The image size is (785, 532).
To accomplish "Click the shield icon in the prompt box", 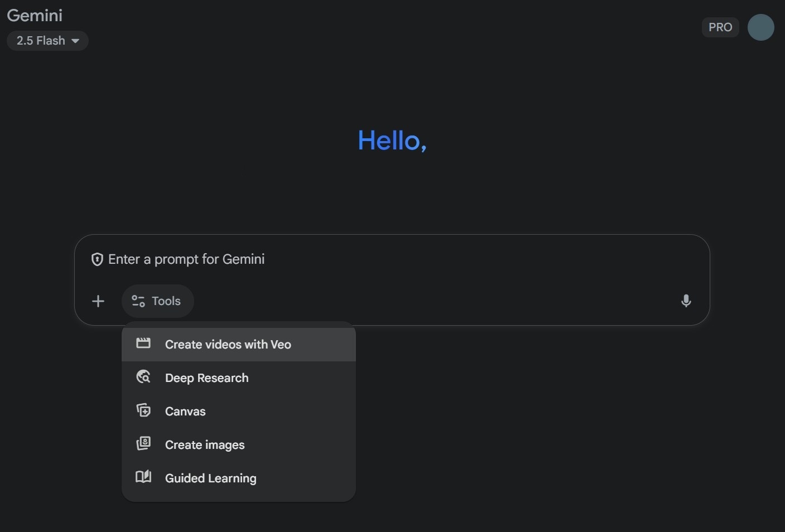I will pyautogui.click(x=97, y=259).
